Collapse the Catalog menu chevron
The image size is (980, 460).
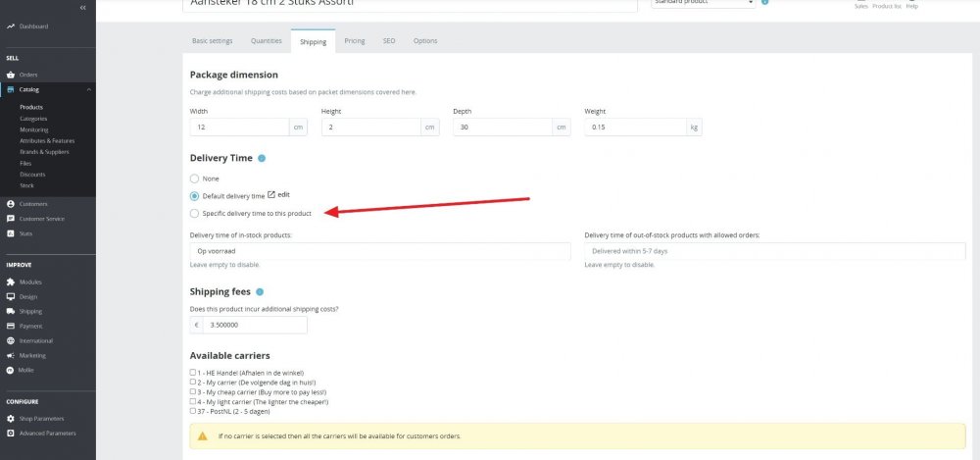click(89, 89)
